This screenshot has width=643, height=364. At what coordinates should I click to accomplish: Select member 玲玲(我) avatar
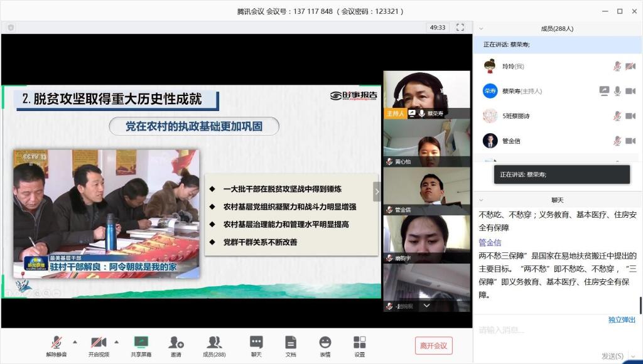(490, 66)
